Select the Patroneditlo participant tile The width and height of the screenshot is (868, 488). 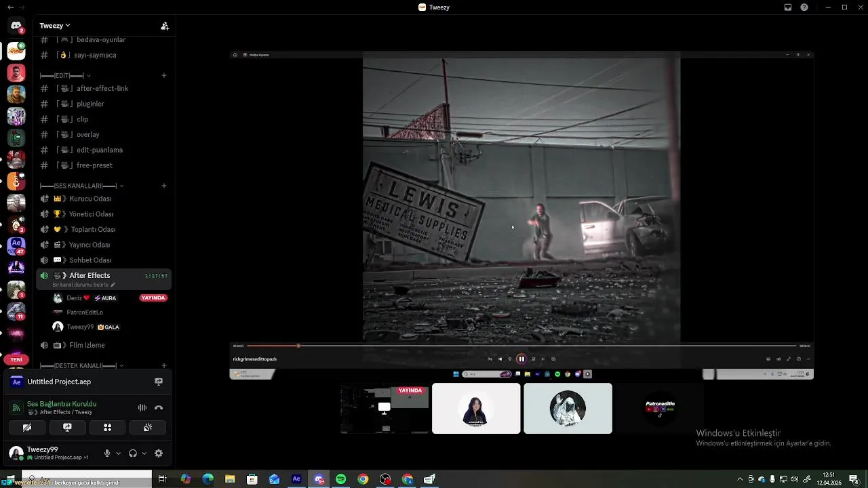point(660,409)
